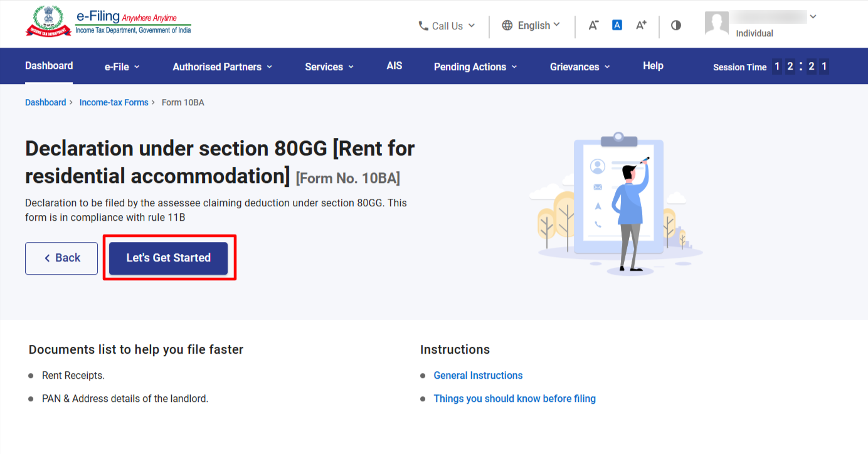
Task: Increase font size with the A+ icon
Action: [x=641, y=26]
